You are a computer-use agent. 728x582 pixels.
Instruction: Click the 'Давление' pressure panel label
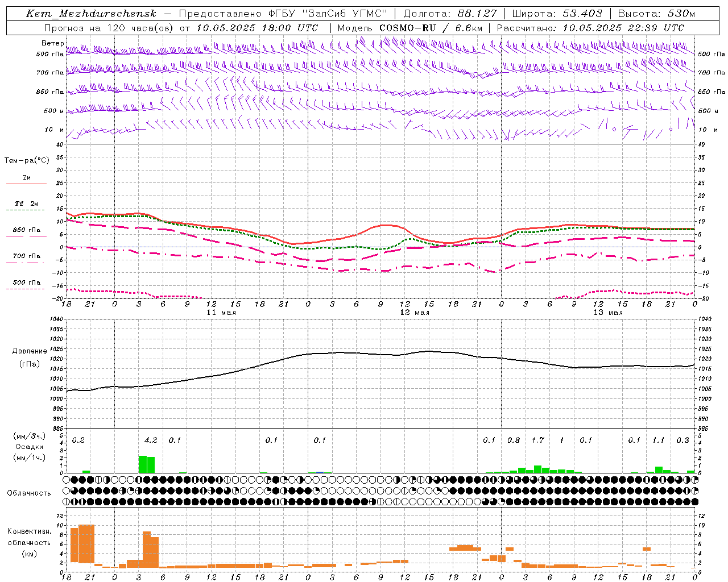[x=30, y=351]
